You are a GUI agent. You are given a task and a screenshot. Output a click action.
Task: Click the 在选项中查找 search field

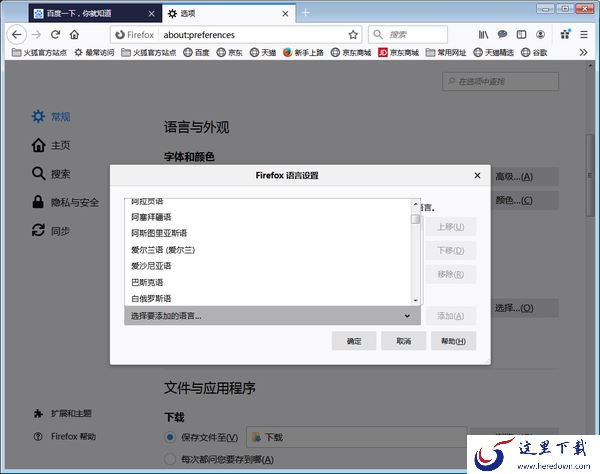point(501,81)
